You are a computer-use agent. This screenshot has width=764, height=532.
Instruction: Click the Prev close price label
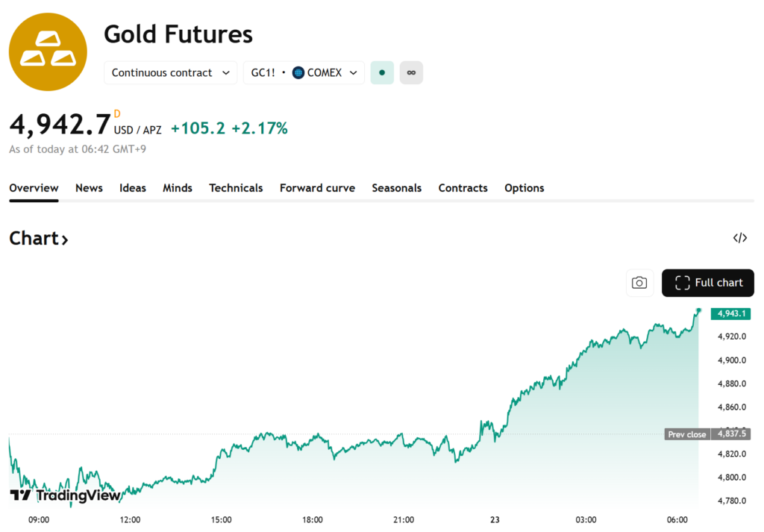coord(686,434)
